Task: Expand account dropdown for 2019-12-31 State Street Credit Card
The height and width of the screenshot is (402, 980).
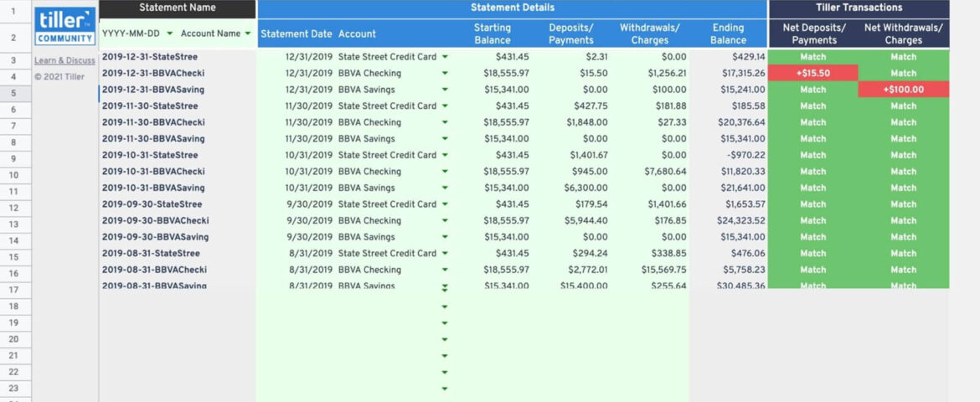Action: 445,57
